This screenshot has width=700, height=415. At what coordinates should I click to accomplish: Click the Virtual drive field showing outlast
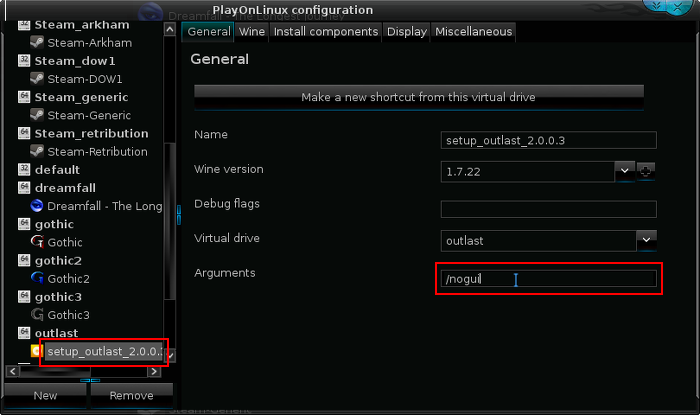[x=538, y=241]
